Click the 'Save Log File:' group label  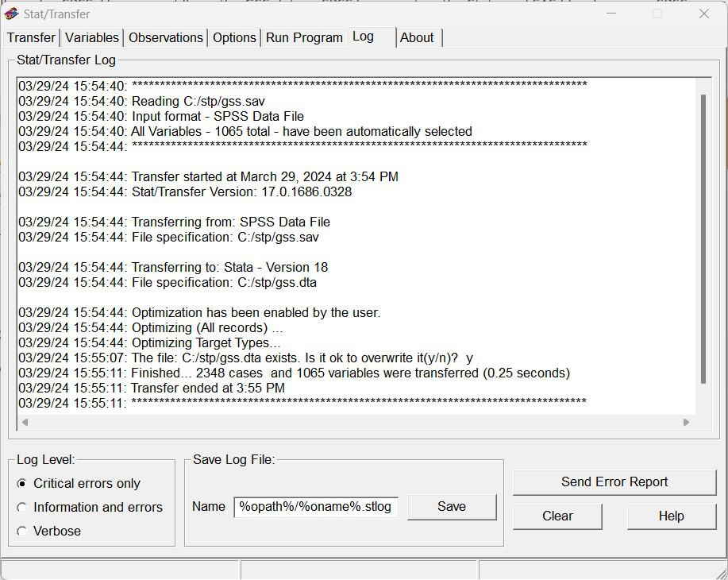[234, 460]
